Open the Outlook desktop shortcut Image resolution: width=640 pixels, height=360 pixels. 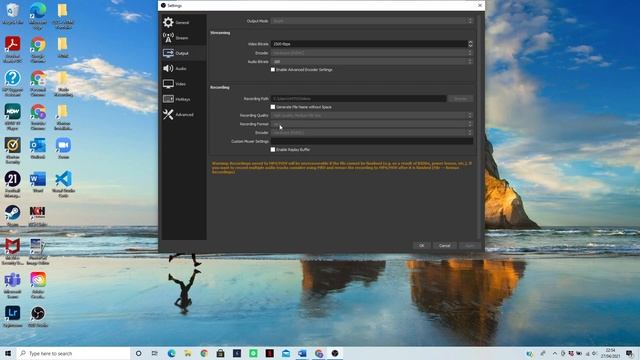38,148
